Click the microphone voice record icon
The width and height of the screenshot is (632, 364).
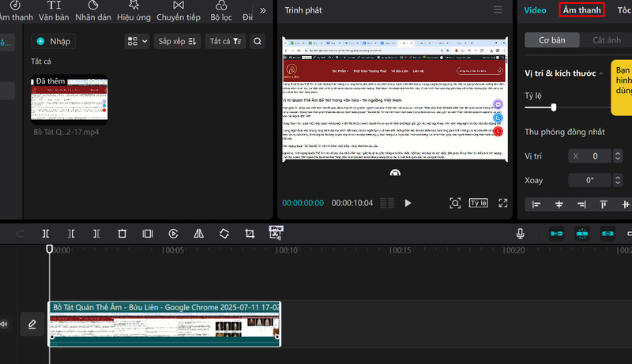coord(521,234)
